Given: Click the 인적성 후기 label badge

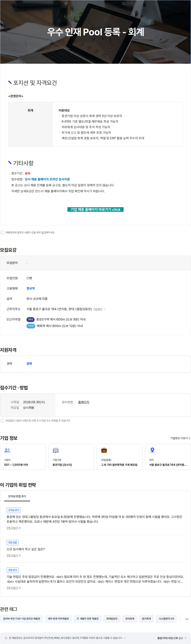Looking at the screenshot, I should (x=14, y=510).
